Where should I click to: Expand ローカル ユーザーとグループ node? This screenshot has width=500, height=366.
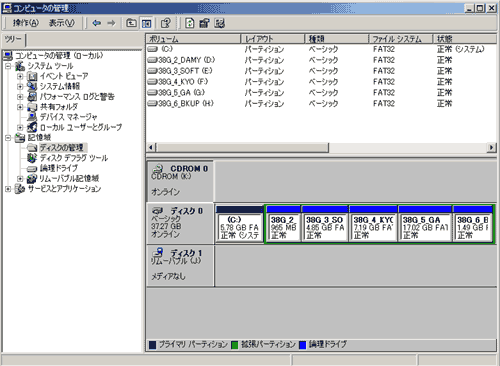click(x=20, y=127)
